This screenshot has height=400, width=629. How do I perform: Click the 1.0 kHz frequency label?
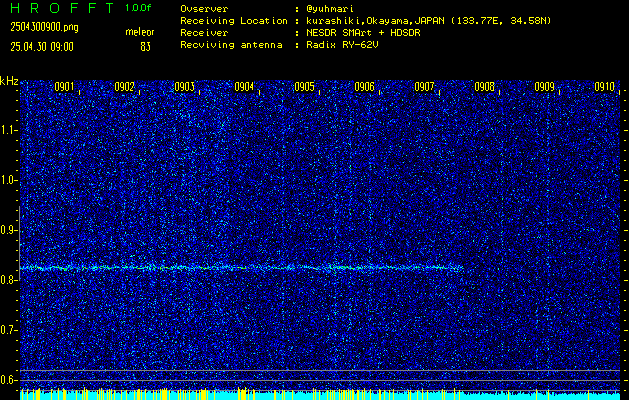tap(8, 181)
